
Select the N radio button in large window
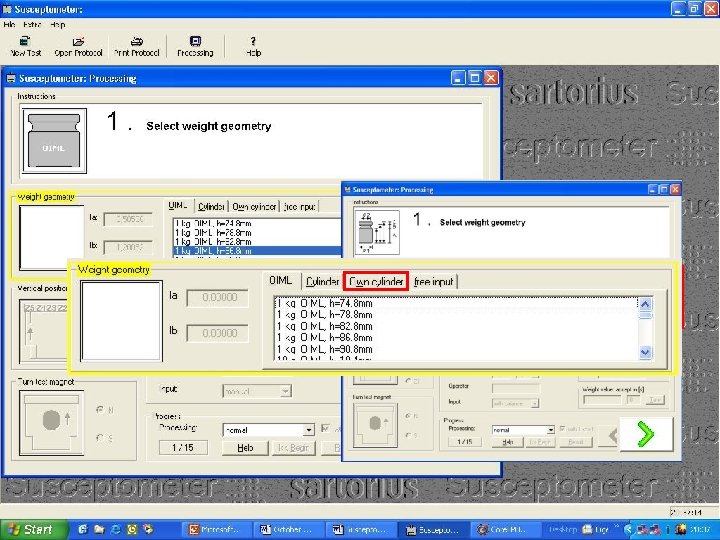coord(100,410)
